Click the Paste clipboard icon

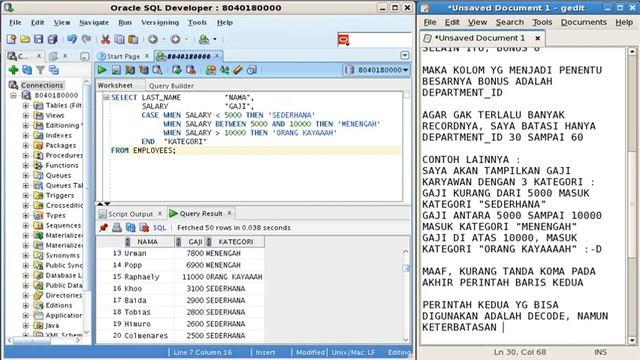[x=133, y=39]
